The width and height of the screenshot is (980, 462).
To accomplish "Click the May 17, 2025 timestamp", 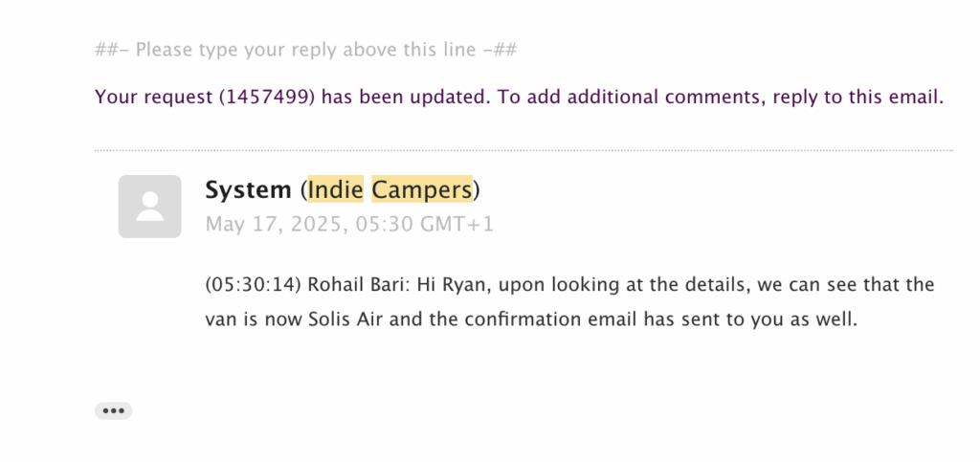I will click(275, 224).
